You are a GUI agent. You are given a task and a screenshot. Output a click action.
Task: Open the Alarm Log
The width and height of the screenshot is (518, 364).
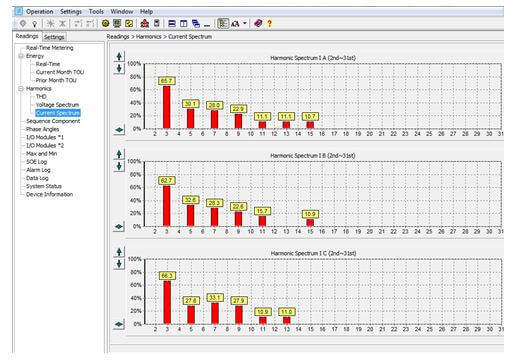coord(38,170)
